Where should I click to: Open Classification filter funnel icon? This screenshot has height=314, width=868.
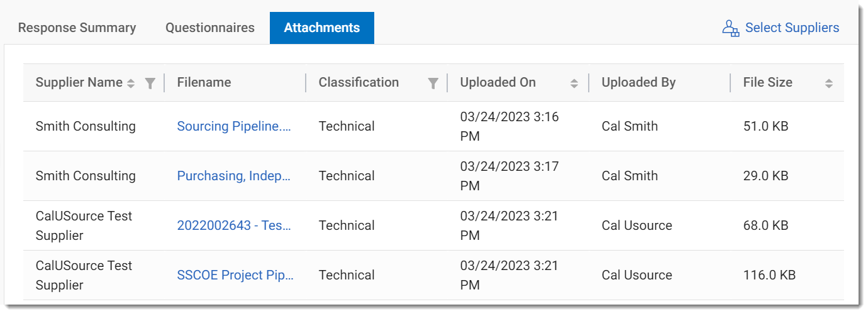point(433,83)
